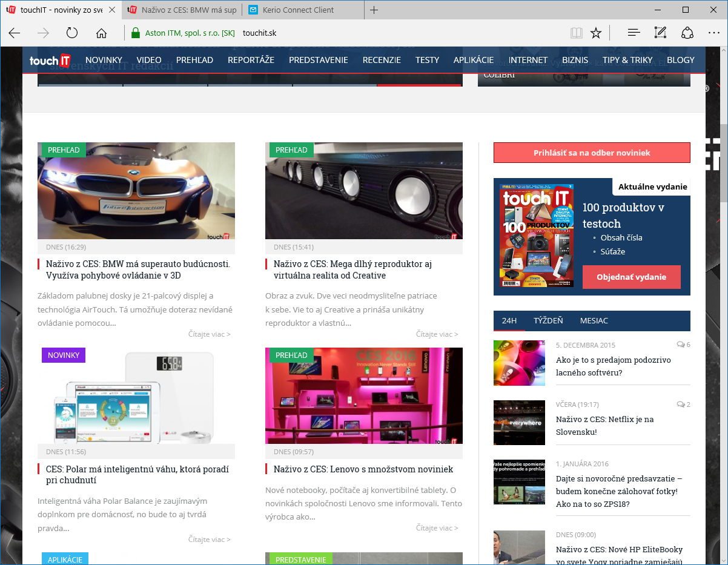Go to the Home page icon
The width and height of the screenshot is (728, 565).
click(101, 33)
